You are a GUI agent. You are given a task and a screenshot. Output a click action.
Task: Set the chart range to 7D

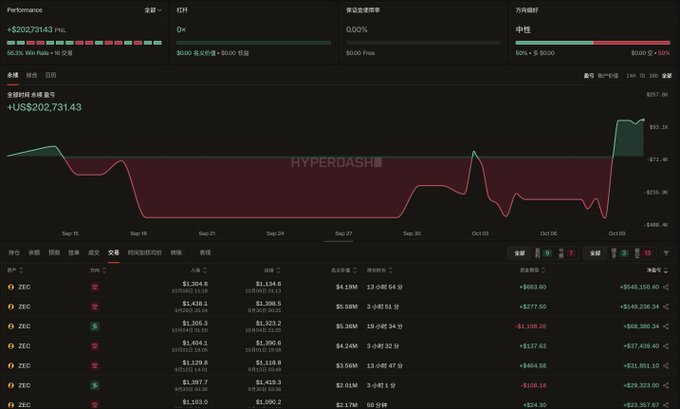tap(642, 75)
